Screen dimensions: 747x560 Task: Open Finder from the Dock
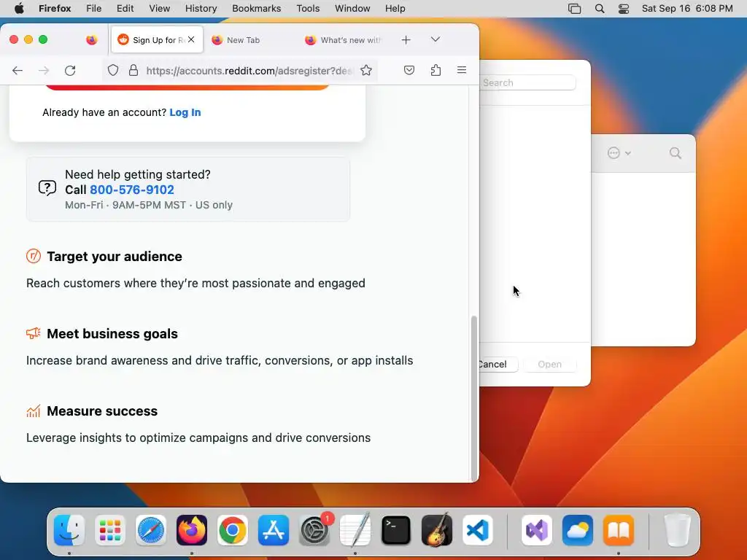[x=69, y=530]
